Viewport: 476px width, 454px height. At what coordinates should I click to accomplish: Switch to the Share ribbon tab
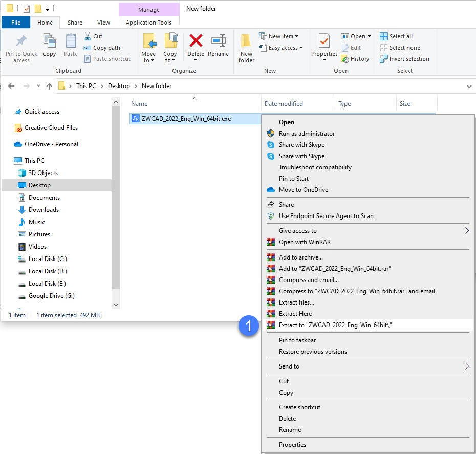click(x=75, y=23)
